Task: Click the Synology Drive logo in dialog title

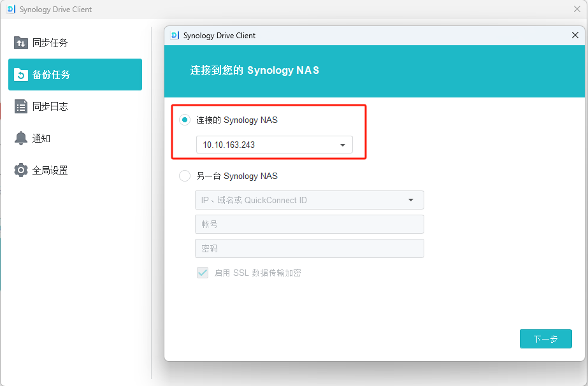Action: [x=175, y=35]
